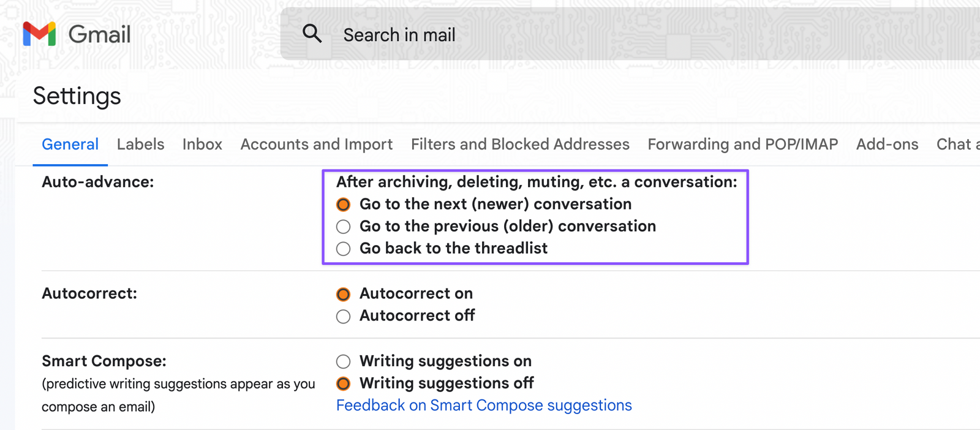Switch to the Labels settings tab
The height and width of the screenshot is (430, 980).
point(140,144)
